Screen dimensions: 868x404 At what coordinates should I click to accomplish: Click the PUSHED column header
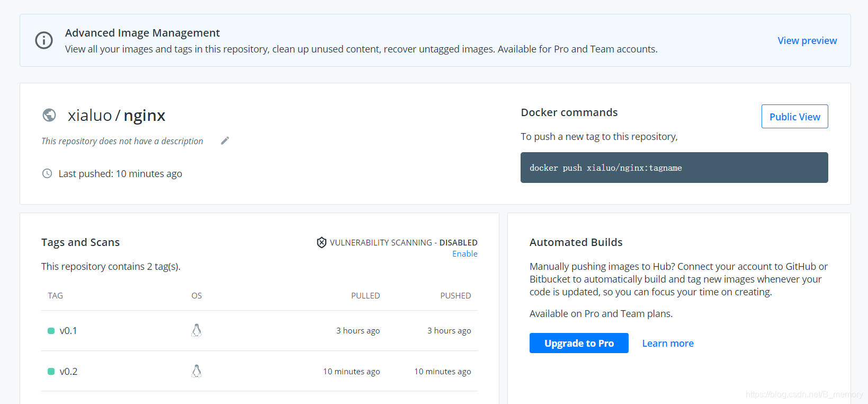(455, 296)
